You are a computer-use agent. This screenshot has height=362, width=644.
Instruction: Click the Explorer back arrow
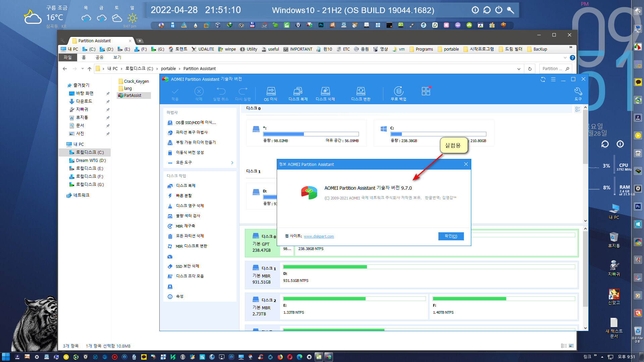point(65,69)
